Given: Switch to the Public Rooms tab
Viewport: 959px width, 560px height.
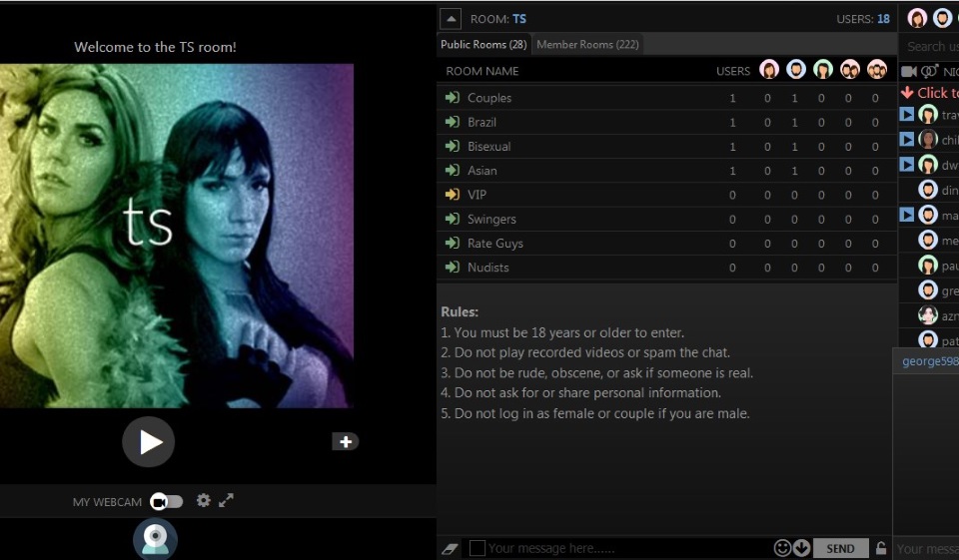Looking at the screenshot, I should point(483,44).
